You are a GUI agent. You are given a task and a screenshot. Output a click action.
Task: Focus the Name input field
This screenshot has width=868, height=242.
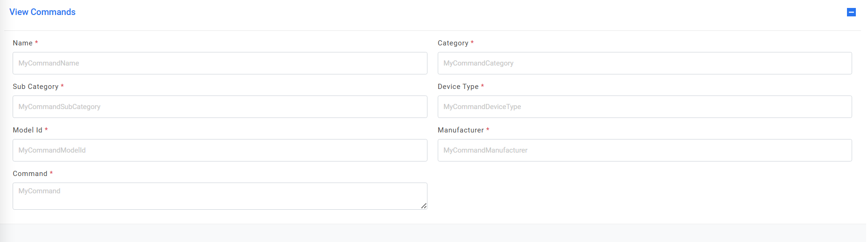click(x=220, y=63)
